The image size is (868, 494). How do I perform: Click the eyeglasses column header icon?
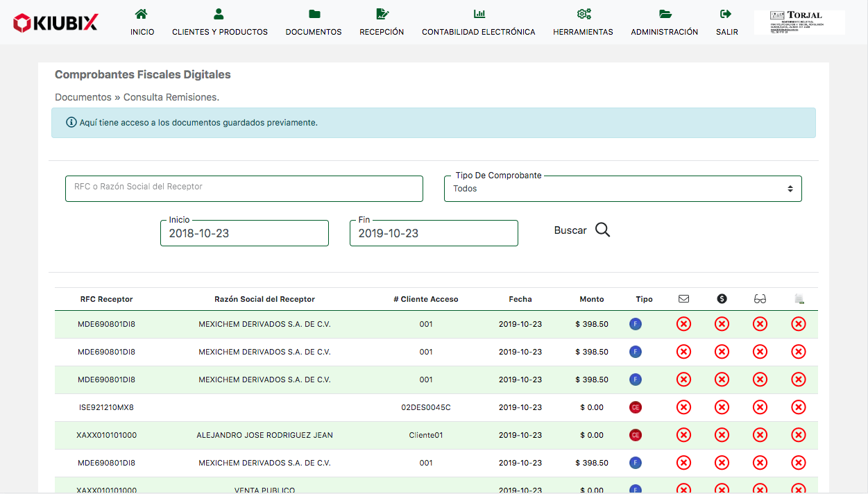point(760,299)
